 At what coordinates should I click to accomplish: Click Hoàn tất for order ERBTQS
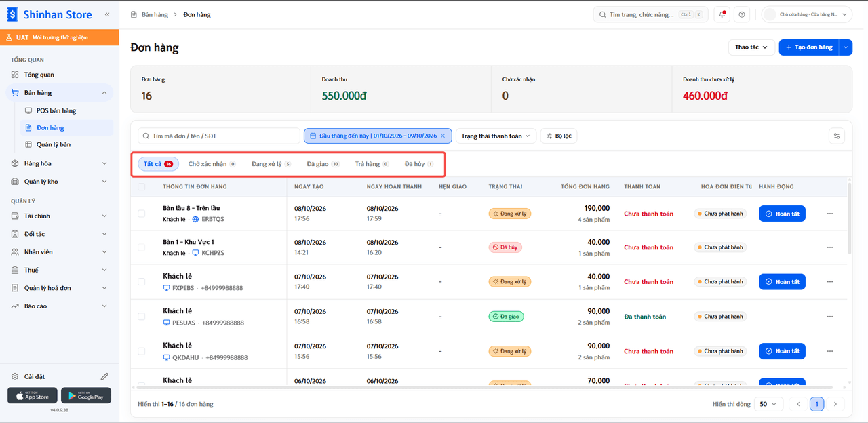(782, 214)
